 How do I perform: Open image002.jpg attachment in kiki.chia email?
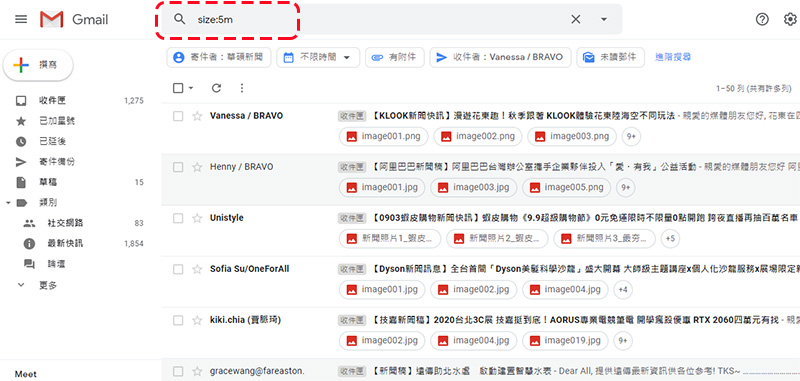pos(382,340)
